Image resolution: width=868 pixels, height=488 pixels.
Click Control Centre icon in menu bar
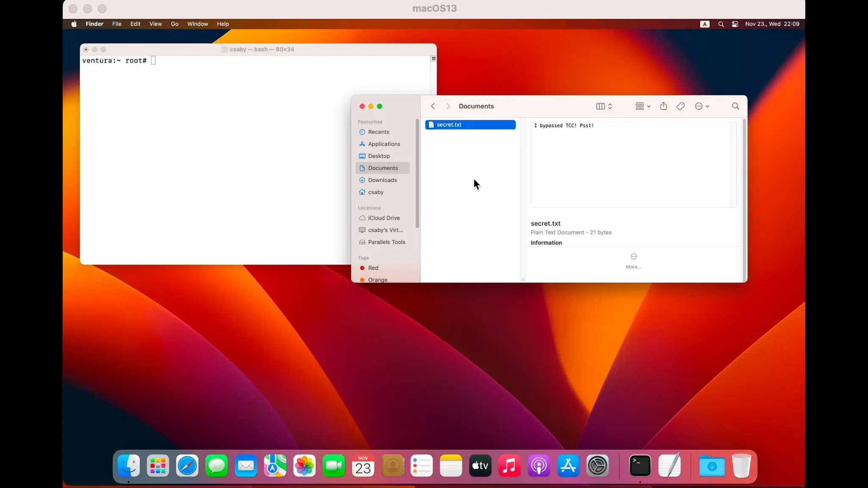(x=735, y=24)
